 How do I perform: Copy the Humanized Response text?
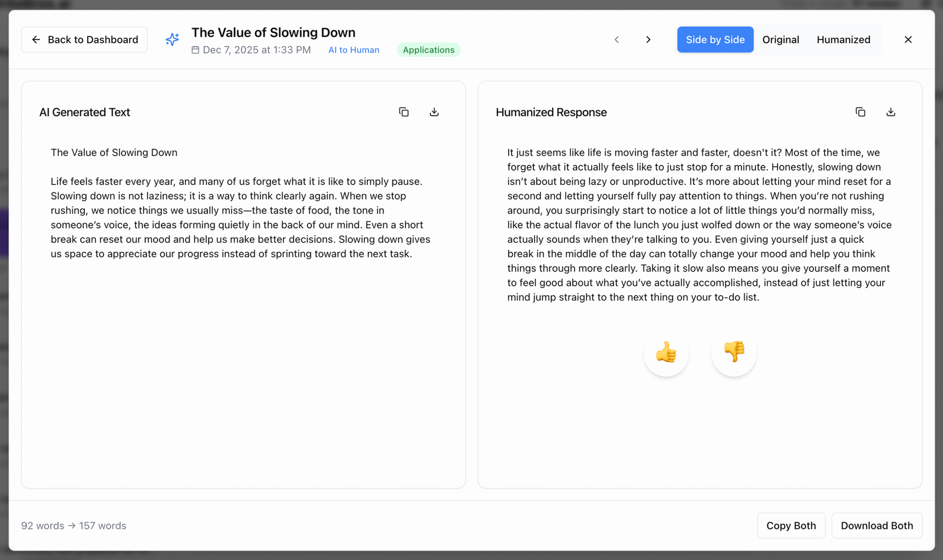click(860, 112)
